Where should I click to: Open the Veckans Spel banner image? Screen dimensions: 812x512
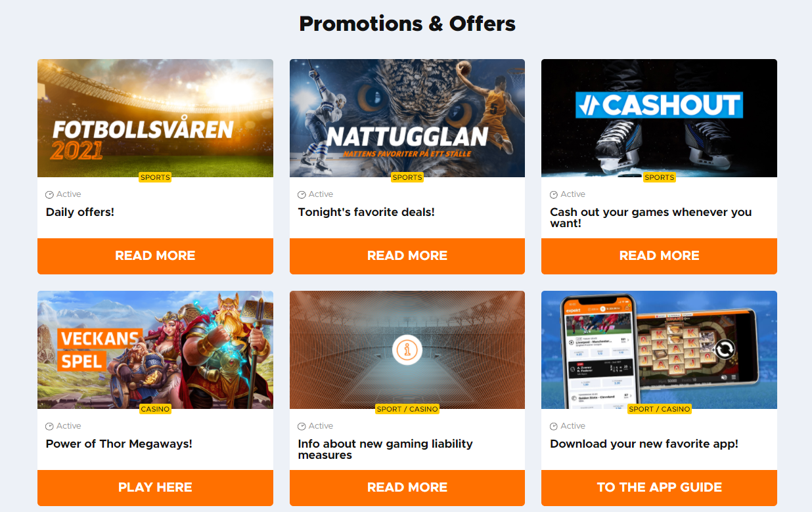tap(155, 350)
